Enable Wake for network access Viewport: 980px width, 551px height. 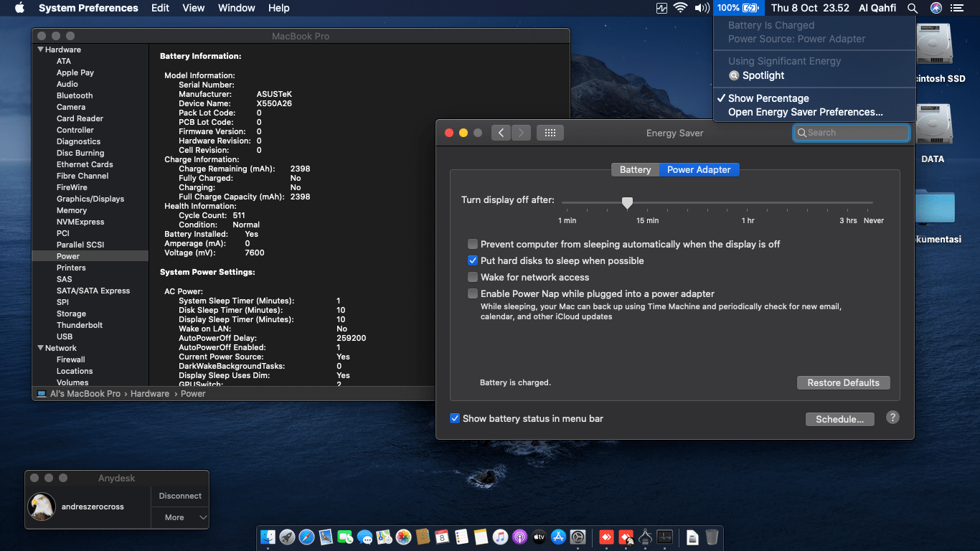[473, 277]
